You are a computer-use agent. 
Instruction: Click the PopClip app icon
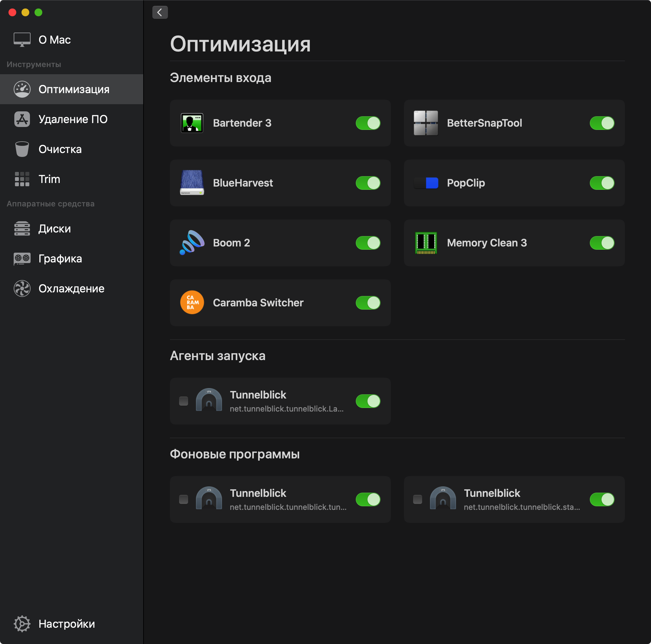click(425, 183)
